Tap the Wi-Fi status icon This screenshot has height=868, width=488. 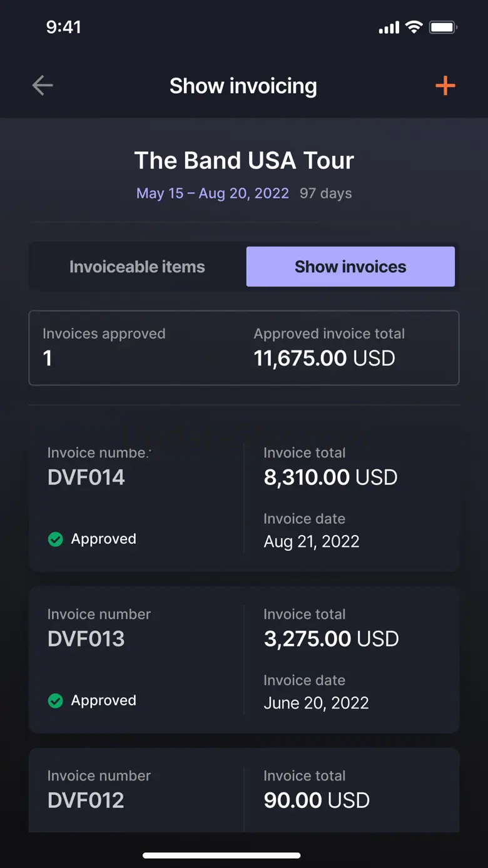[414, 27]
